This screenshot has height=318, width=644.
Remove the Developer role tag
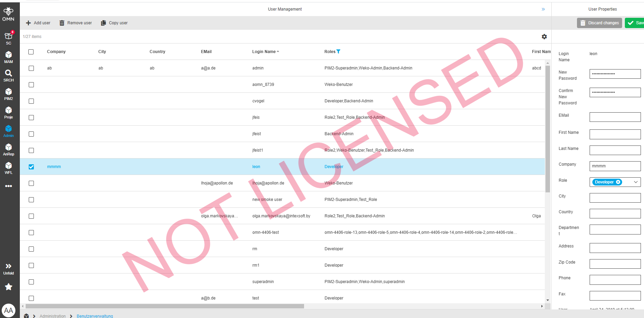618,182
